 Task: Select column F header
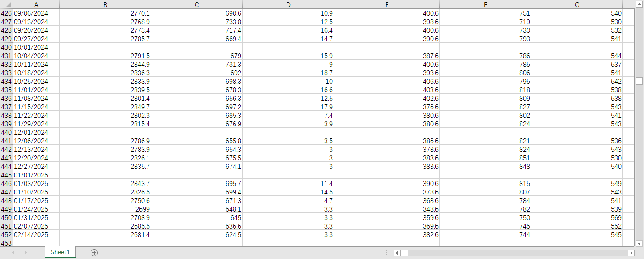tap(485, 4)
